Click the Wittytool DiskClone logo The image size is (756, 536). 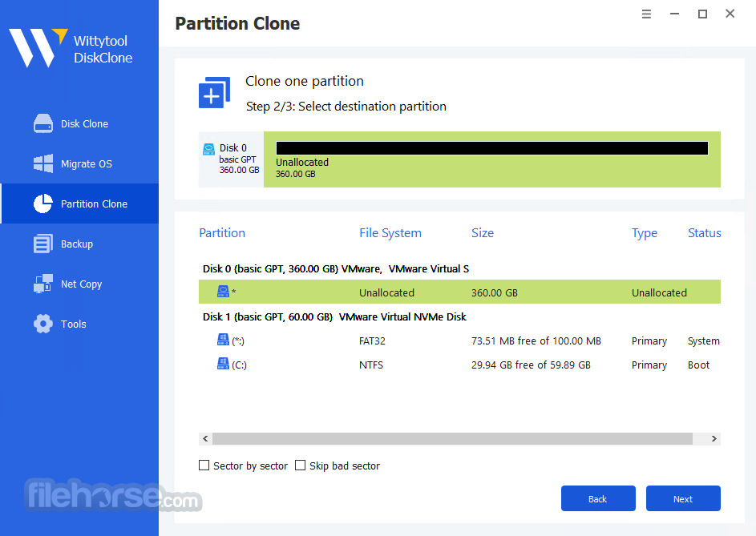71,48
